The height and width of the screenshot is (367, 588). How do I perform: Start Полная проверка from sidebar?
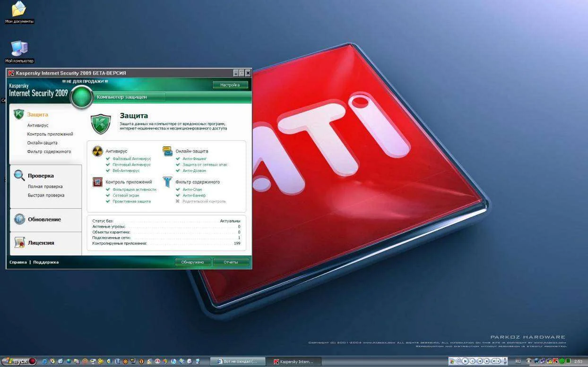click(45, 187)
